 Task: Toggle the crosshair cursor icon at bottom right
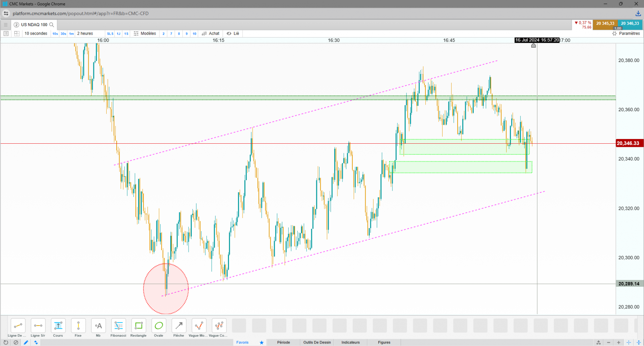629,342
